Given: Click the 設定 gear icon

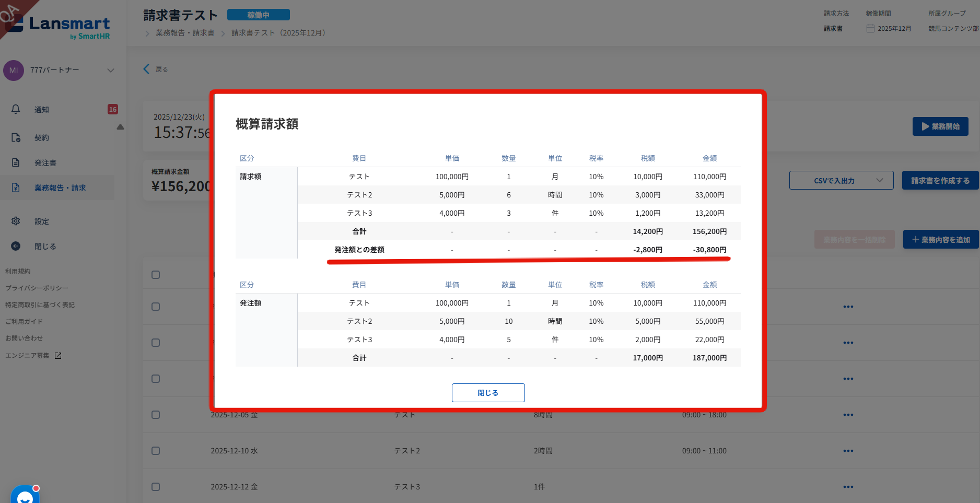Looking at the screenshot, I should point(16,221).
